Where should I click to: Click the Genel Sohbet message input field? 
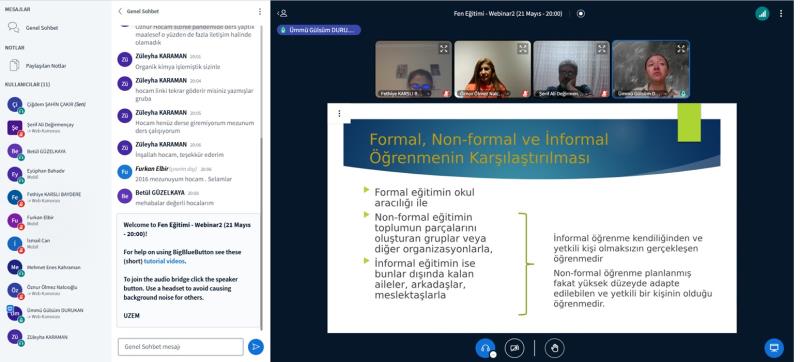click(181, 347)
